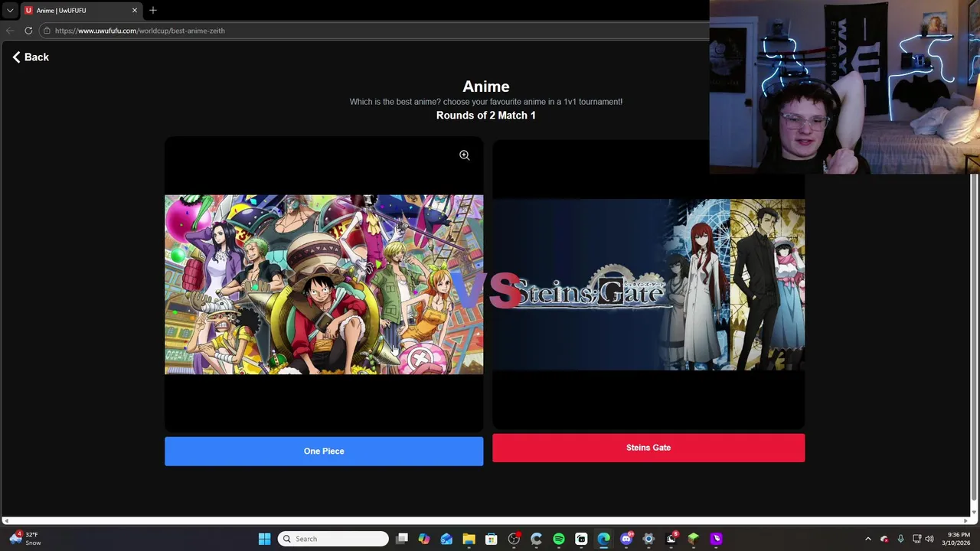
Task: Click the microphone tray icon
Action: pyautogui.click(x=900, y=539)
